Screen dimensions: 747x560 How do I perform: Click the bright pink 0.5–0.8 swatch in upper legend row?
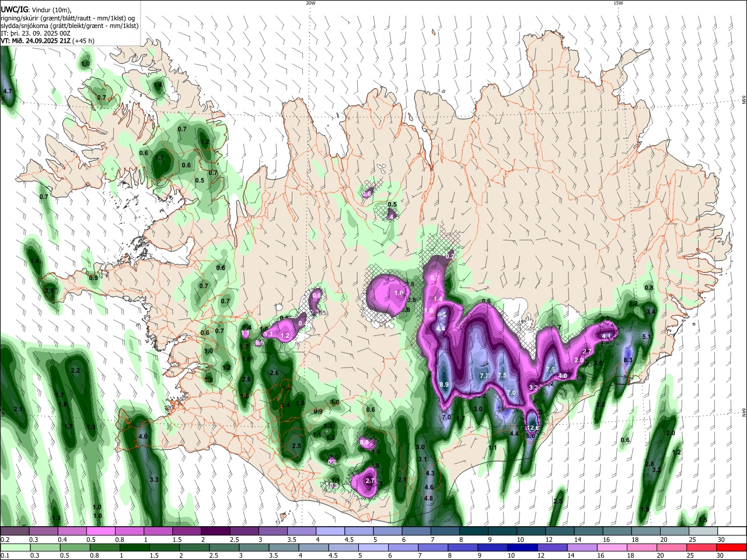click(x=100, y=531)
